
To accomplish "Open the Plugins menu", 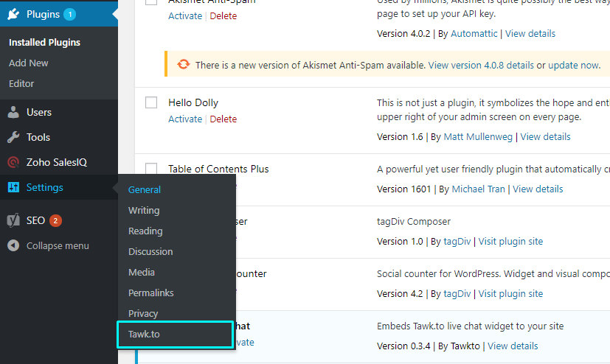I will tap(59, 14).
